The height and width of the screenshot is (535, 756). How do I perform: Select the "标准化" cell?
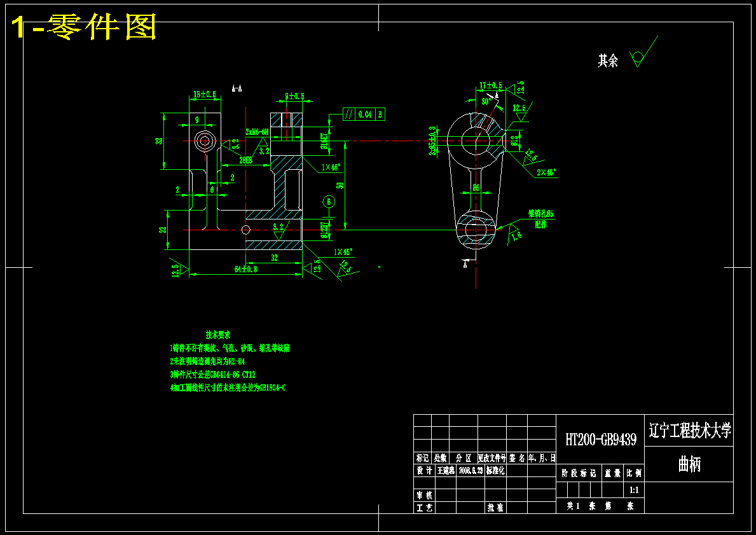(x=496, y=470)
